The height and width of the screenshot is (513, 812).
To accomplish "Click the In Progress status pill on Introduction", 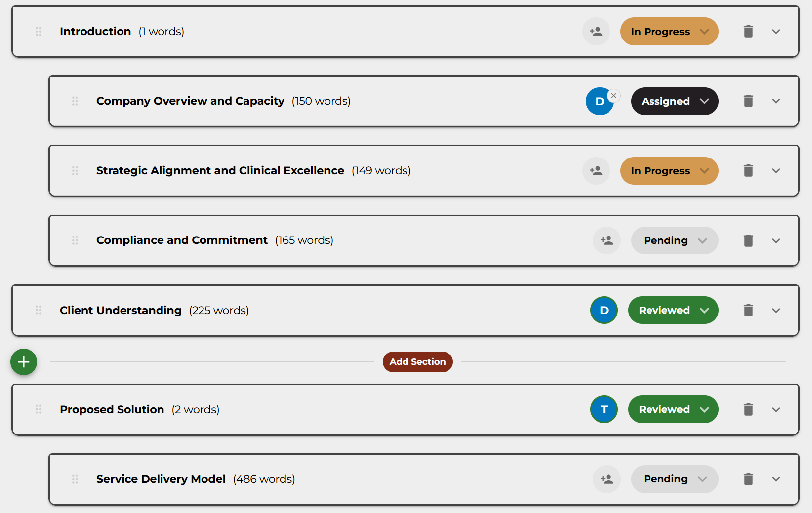I will (x=669, y=31).
